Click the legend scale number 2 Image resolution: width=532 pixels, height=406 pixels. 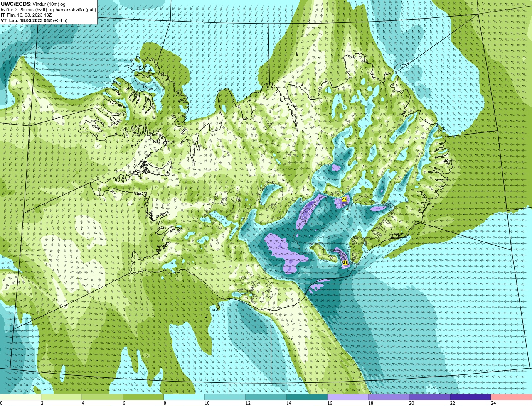click(42, 403)
